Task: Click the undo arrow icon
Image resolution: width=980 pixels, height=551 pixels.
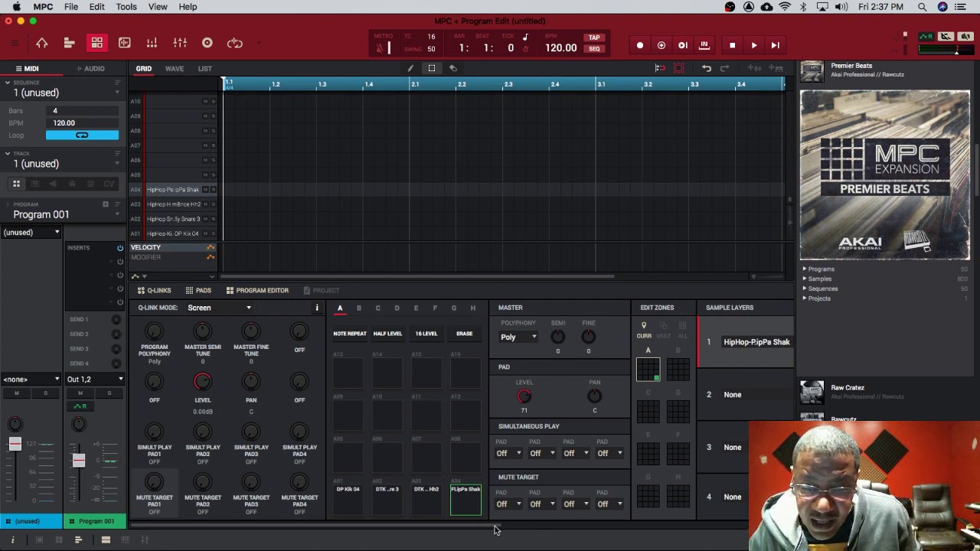Action: tap(707, 68)
